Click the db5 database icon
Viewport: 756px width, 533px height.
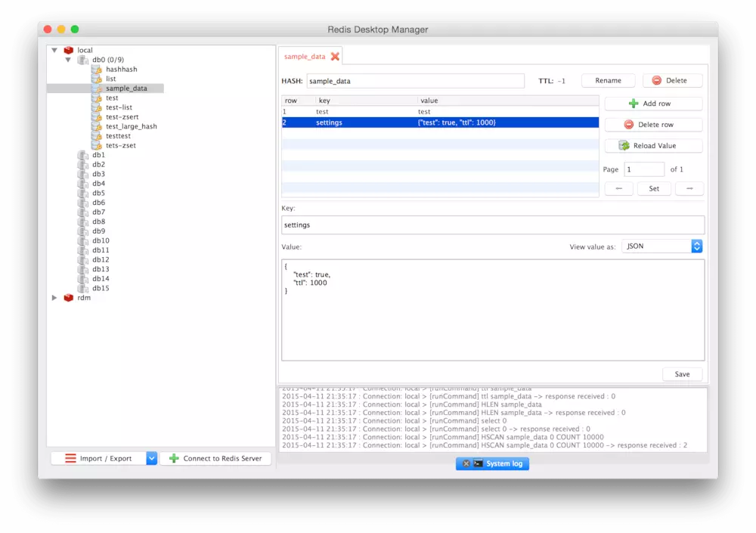coord(83,193)
